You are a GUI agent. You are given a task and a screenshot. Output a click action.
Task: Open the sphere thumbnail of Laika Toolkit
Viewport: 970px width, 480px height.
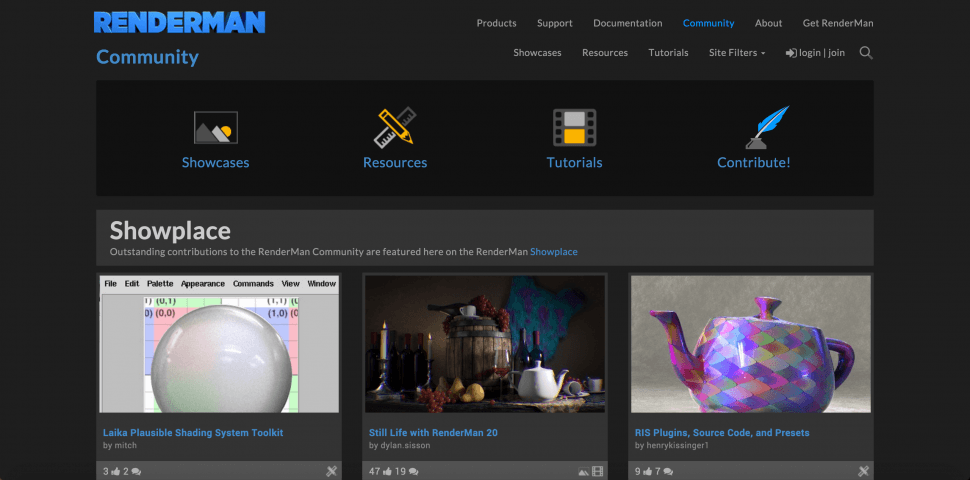pos(219,344)
